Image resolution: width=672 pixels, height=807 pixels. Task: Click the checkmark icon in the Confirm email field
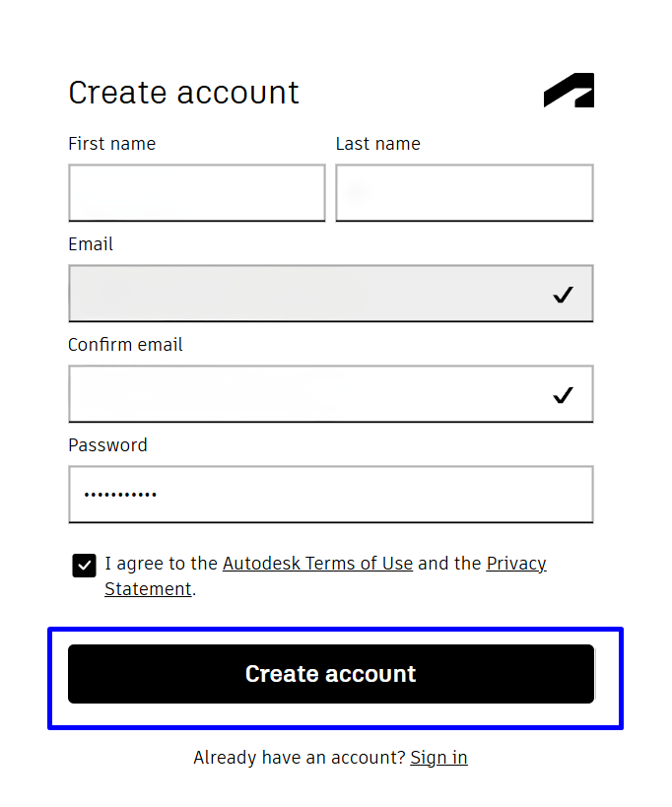563,395
